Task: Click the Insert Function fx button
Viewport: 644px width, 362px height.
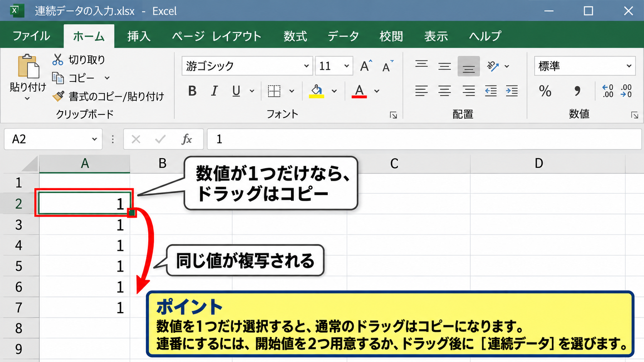Action: (187, 139)
